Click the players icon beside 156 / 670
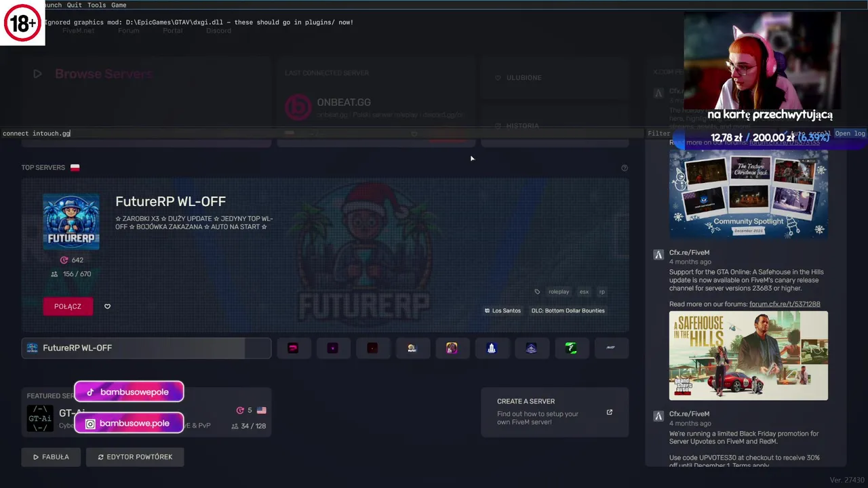 point(54,274)
